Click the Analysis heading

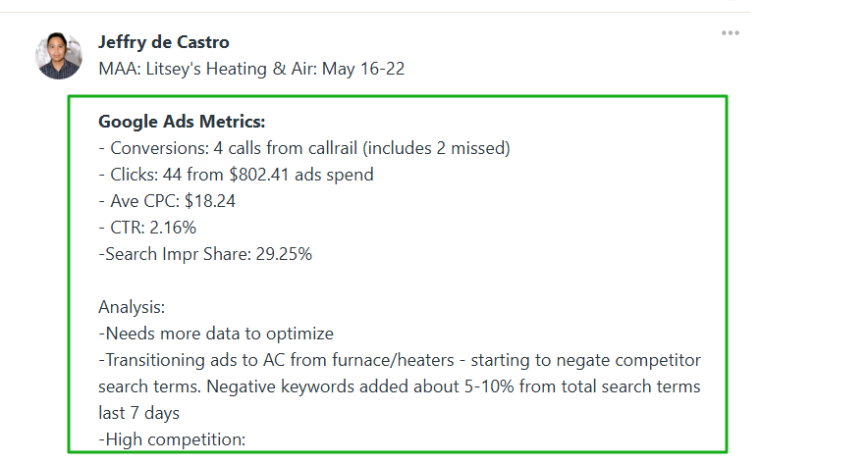pos(132,307)
